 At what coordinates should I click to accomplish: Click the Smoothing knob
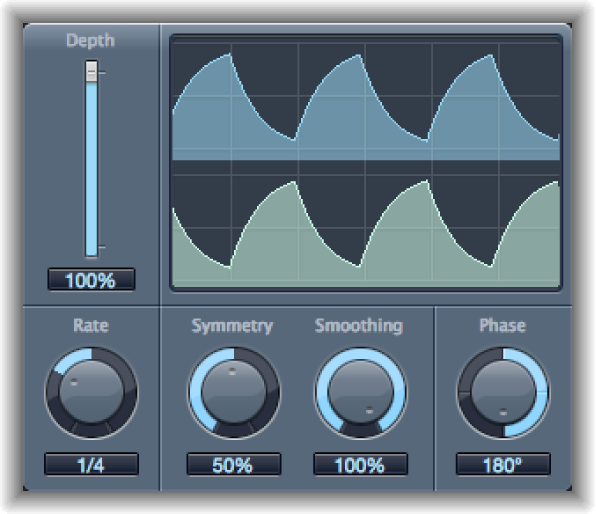[x=360, y=393]
